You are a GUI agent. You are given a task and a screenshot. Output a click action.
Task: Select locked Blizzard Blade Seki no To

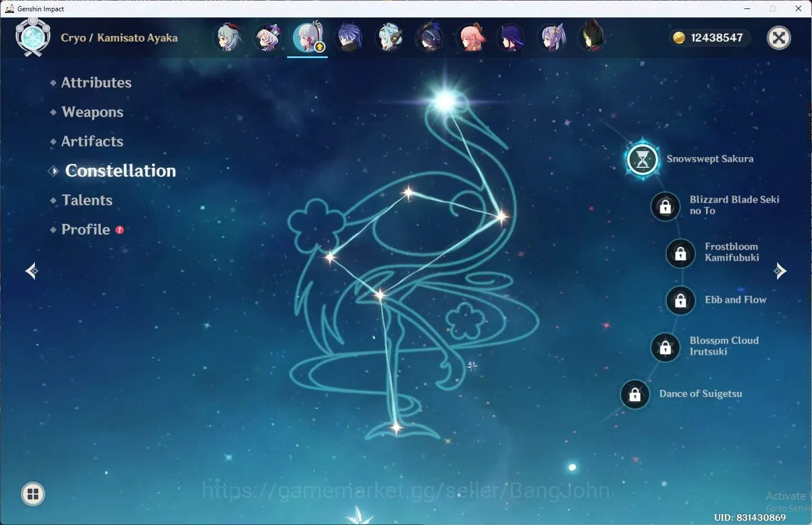pyautogui.click(x=666, y=206)
